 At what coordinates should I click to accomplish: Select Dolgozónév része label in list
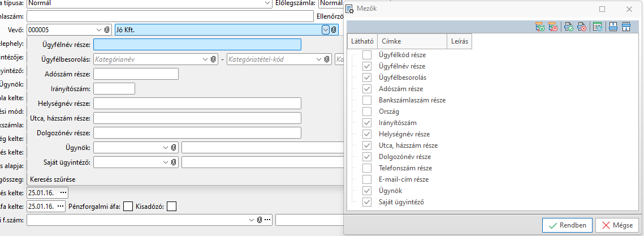point(405,157)
